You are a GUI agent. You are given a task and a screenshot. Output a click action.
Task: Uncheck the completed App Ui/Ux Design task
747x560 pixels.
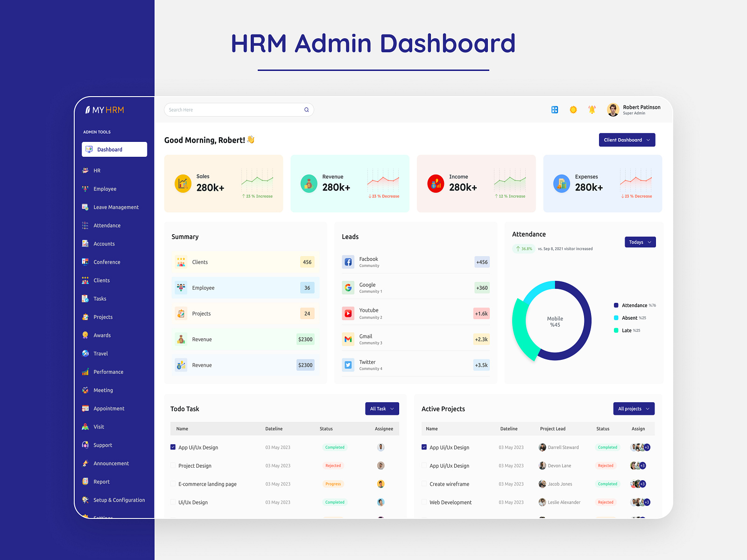point(173,447)
